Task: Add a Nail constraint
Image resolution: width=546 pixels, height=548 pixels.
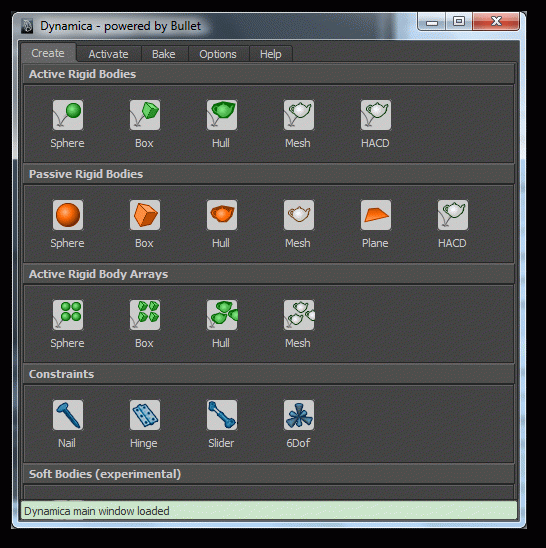Action: tap(68, 415)
